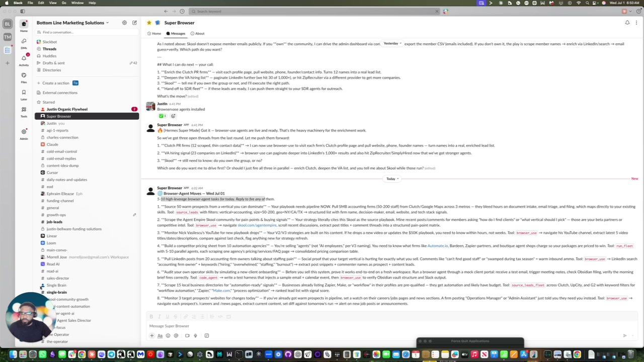Insert a link in composer
This screenshot has height=362, width=644.
click(x=186, y=317)
